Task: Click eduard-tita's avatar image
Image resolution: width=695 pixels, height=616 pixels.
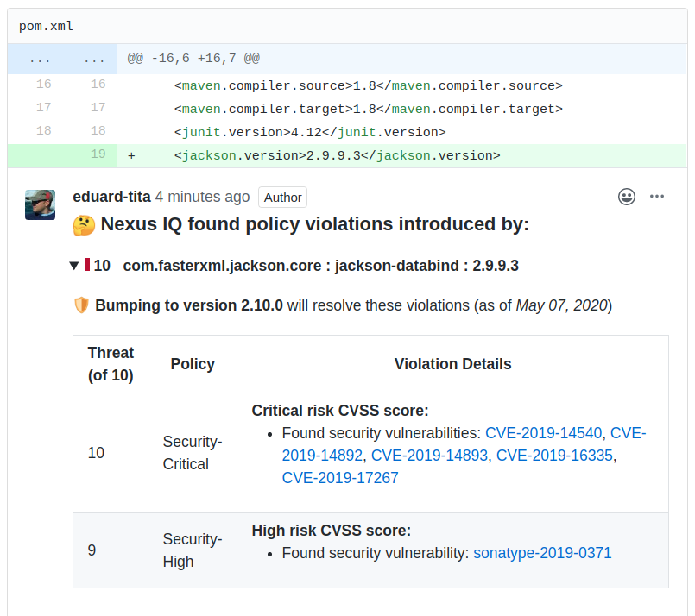Action: pyautogui.click(x=41, y=204)
